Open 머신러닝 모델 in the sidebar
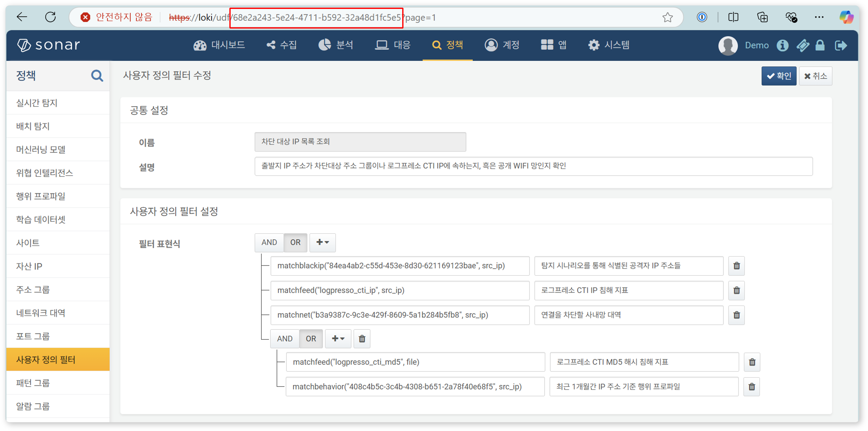The image size is (868, 431). (58, 149)
